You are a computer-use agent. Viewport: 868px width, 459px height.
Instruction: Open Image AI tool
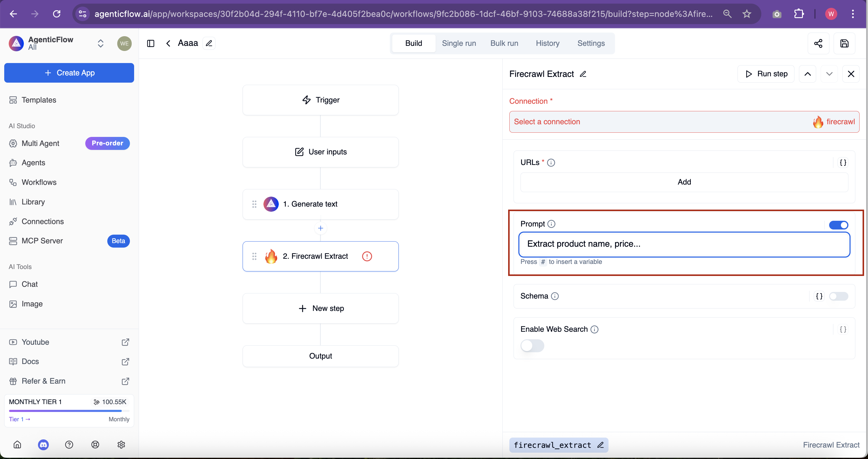click(69, 304)
